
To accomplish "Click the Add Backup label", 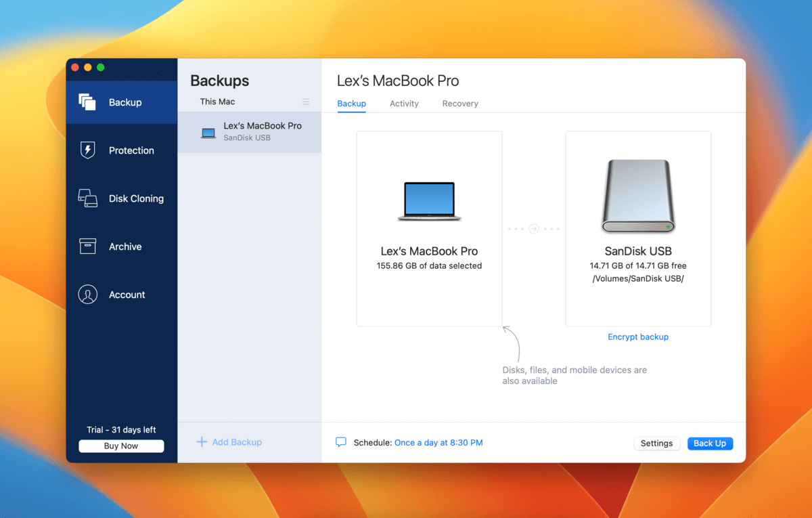I will [x=237, y=442].
